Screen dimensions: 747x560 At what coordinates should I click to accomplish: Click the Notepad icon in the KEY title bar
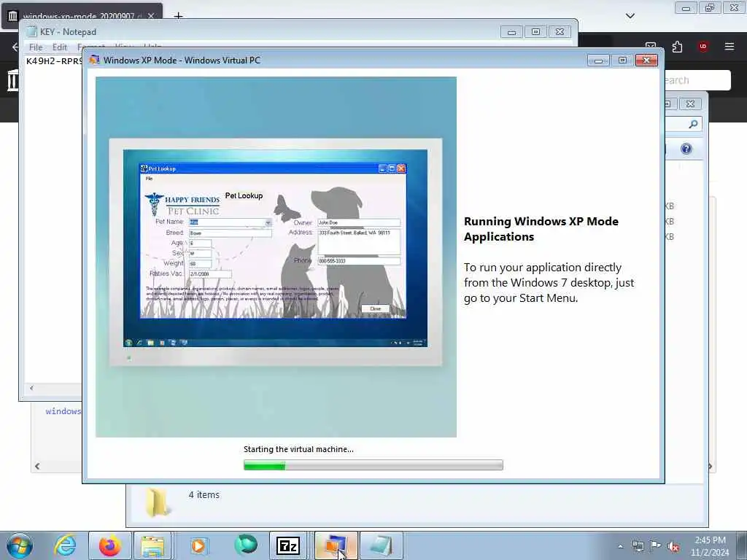click(x=31, y=32)
